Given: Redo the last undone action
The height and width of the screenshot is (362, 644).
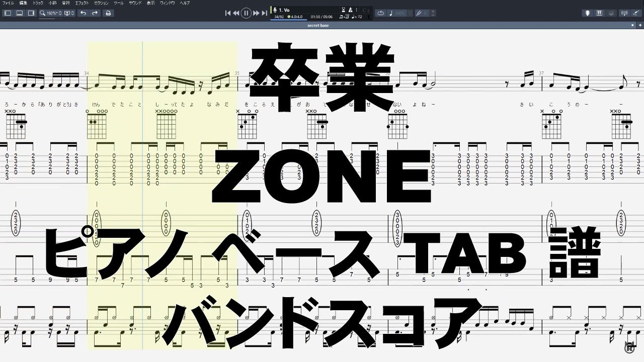Looking at the screenshot, I should click(x=95, y=13).
